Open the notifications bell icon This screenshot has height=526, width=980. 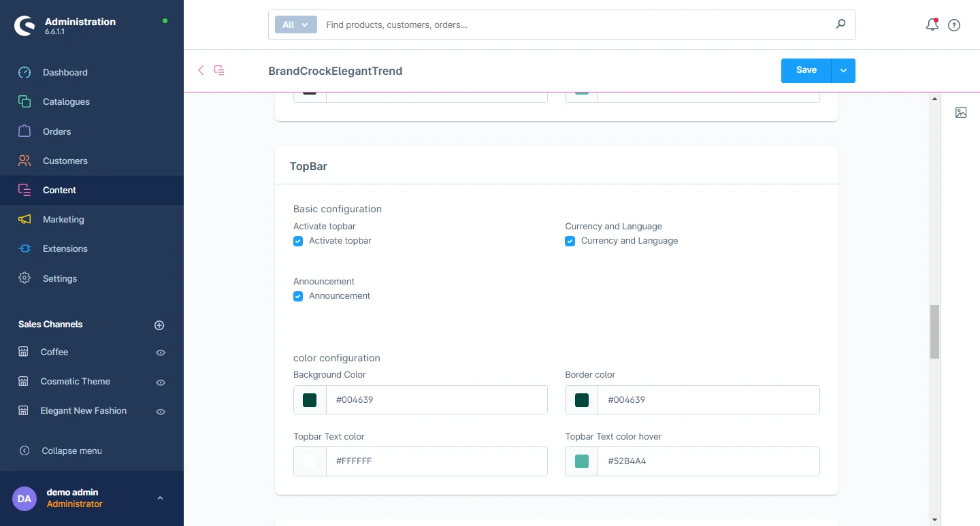tap(932, 25)
